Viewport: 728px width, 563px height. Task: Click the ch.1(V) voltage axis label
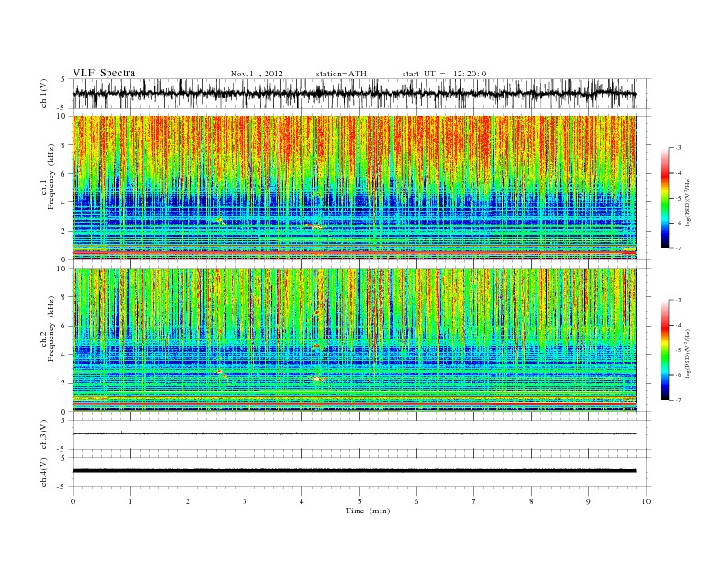[x=43, y=93]
